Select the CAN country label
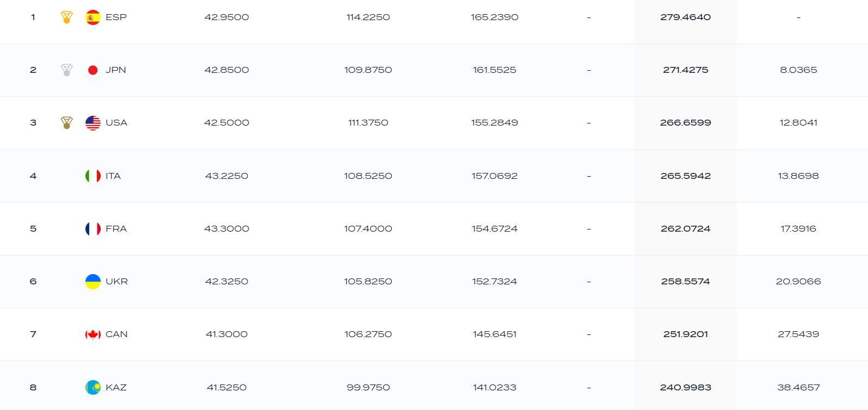This screenshot has height=410, width=868. click(116, 334)
